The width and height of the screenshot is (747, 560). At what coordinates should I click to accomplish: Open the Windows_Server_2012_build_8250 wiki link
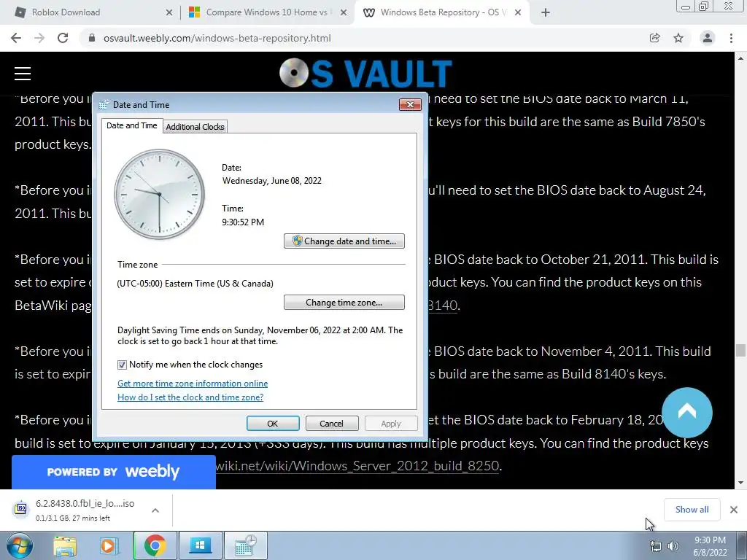tap(357, 465)
